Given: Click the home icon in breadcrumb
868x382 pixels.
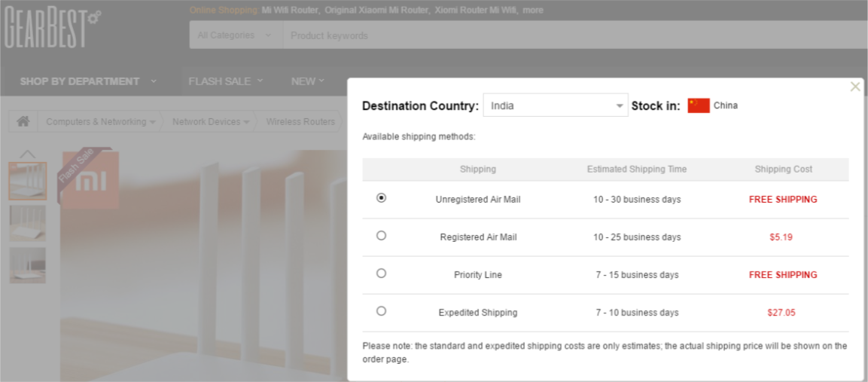Looking at the screenshot, I should click(23, 121).
